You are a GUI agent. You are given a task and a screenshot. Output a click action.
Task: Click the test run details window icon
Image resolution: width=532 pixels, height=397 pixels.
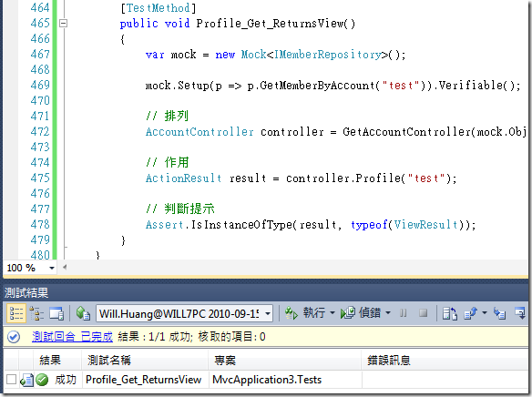point(56,313)
